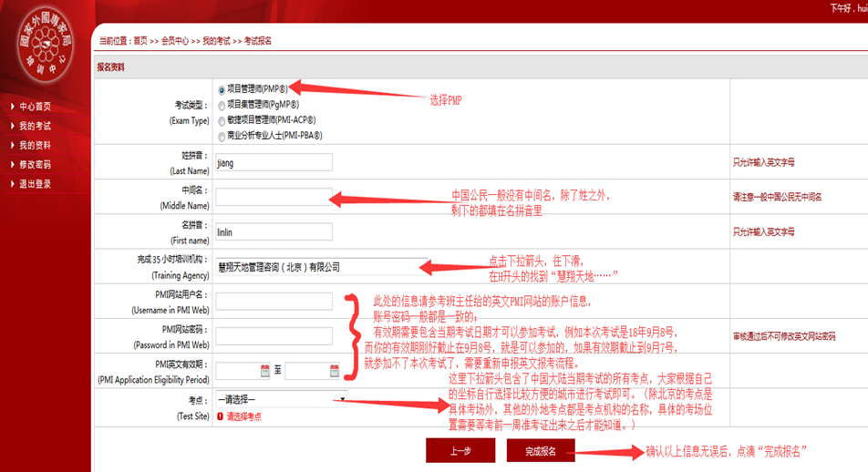The image size is (868, 472).
Task: Click the 中间名 middle name input field
Action: coord(274,197)
